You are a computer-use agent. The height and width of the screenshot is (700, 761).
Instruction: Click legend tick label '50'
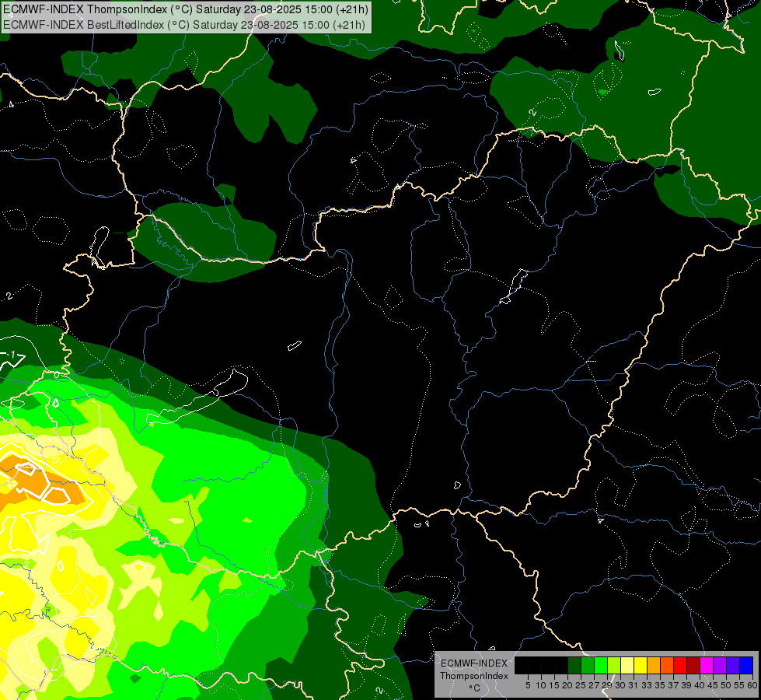(727, 685)
